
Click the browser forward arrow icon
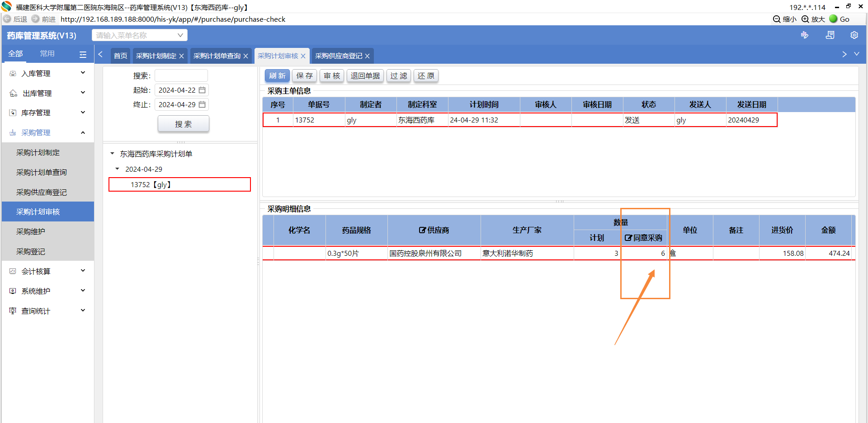[x=35, y=19]
